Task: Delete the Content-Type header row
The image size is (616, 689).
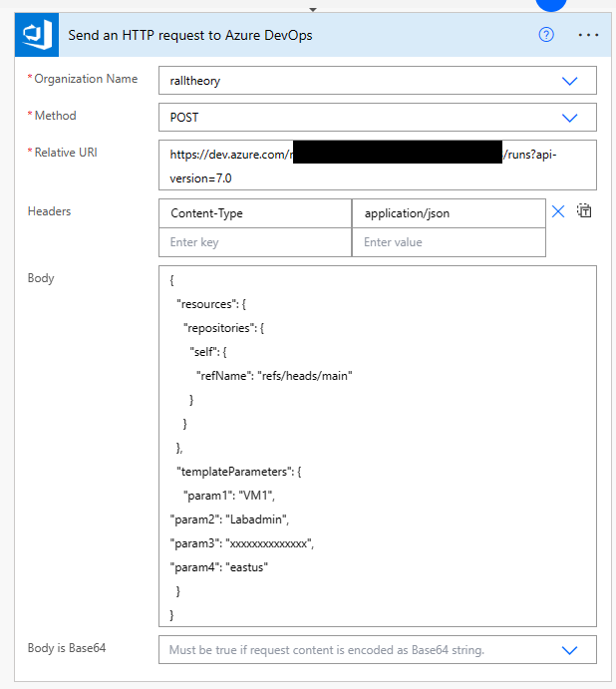Action: pos(558,211)
